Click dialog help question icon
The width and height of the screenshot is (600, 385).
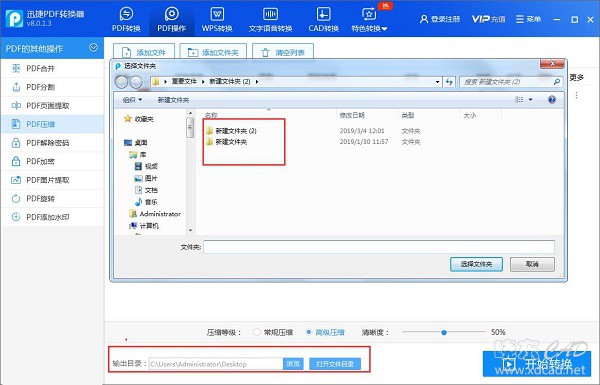coord(552,100)
